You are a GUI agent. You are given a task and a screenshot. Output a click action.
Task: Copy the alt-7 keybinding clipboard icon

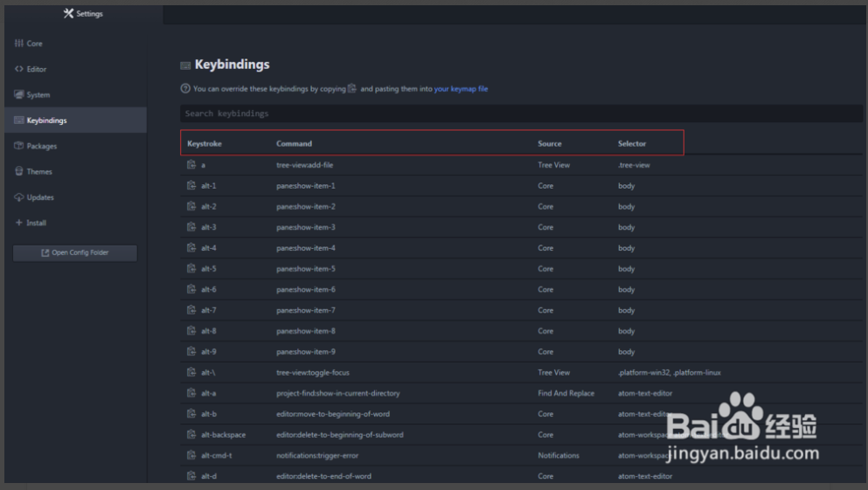coord(191,310)
